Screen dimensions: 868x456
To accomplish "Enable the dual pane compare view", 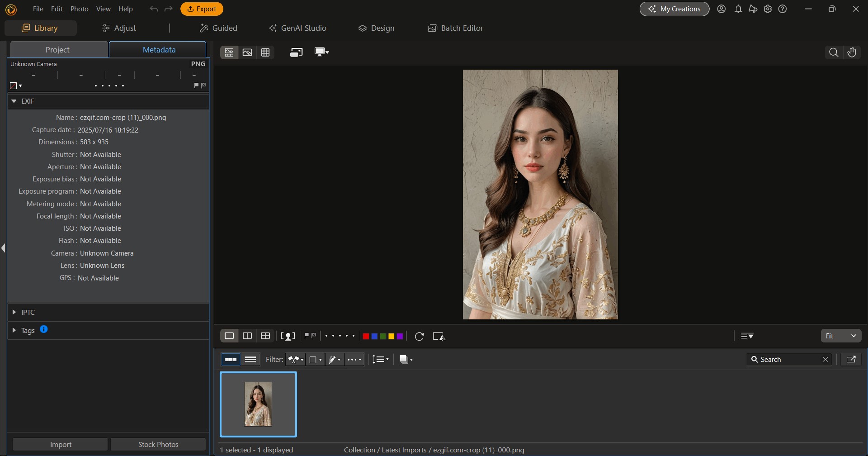I will point(247,336).
